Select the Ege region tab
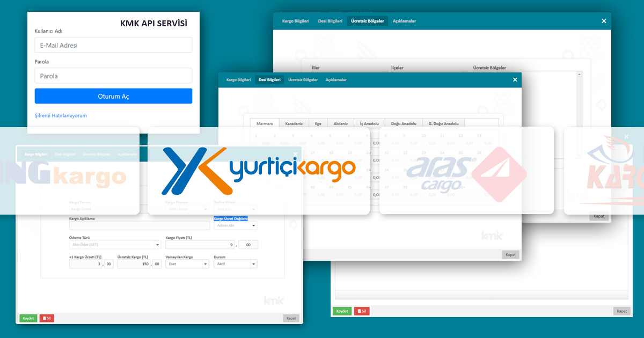644x338 pixels. [318, 123]
